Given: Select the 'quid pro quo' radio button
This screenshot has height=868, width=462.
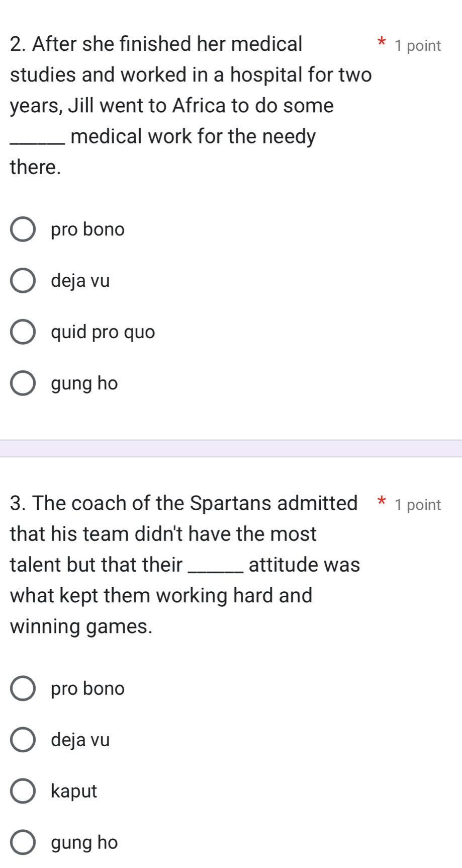Looking at the screenshot, I should click(x=23, y=332).
